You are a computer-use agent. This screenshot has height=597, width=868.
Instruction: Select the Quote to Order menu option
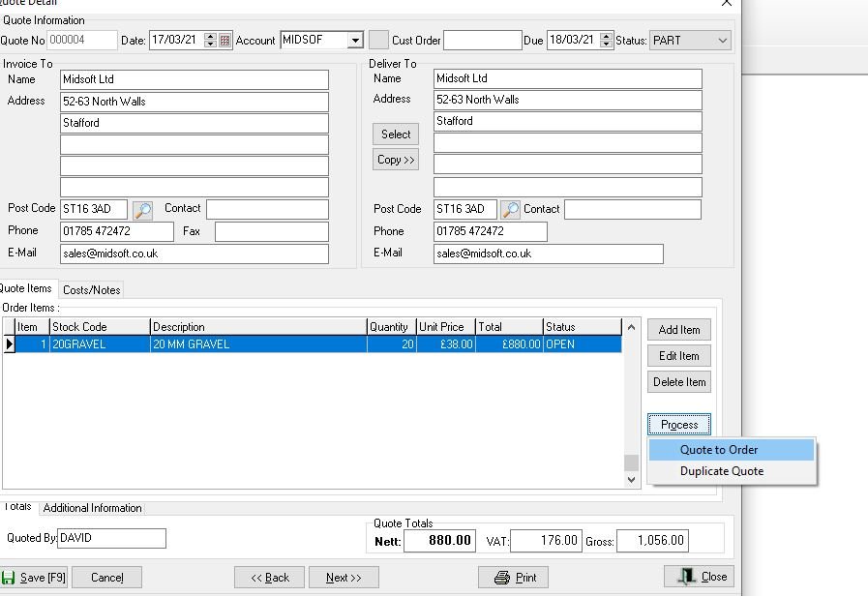pyautogui.click(x=732, y=450)
